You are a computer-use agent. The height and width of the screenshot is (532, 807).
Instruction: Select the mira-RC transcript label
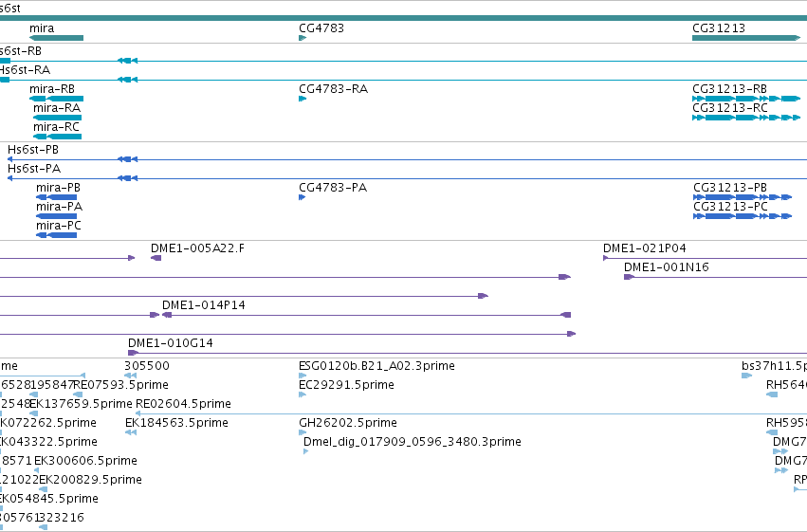(56, 127)
